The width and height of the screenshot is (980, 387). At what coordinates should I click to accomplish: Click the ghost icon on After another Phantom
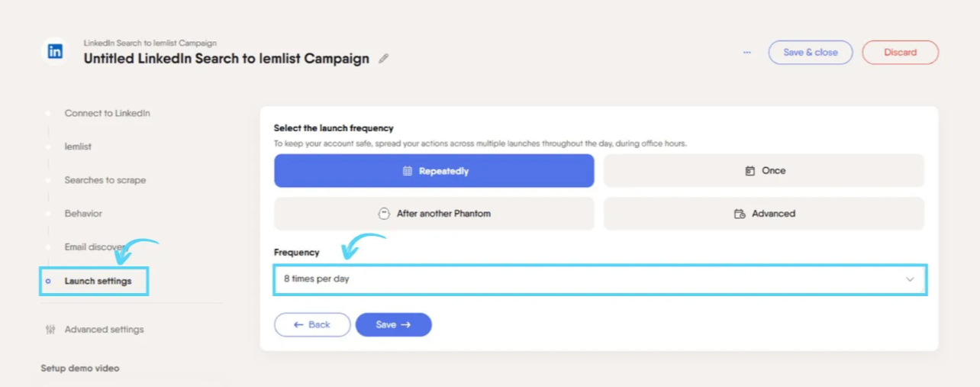(x=385, y=214)
